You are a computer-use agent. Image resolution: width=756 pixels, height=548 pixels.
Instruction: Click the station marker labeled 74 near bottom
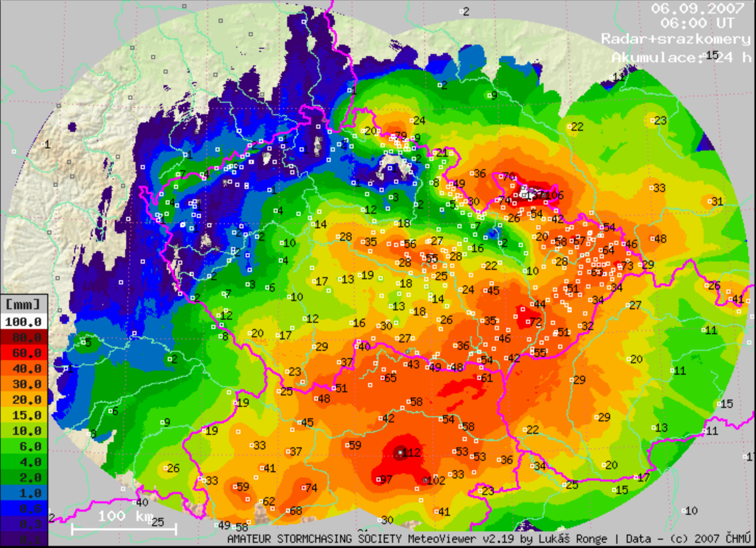pyautogui.click(x=304, y=487)
